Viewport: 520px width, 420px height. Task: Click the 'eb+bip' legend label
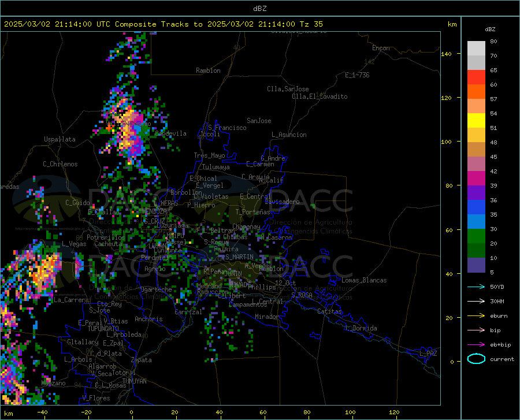pos(500,345)
